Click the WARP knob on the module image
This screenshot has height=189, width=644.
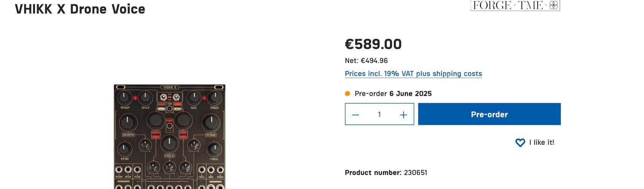(124, 98)
